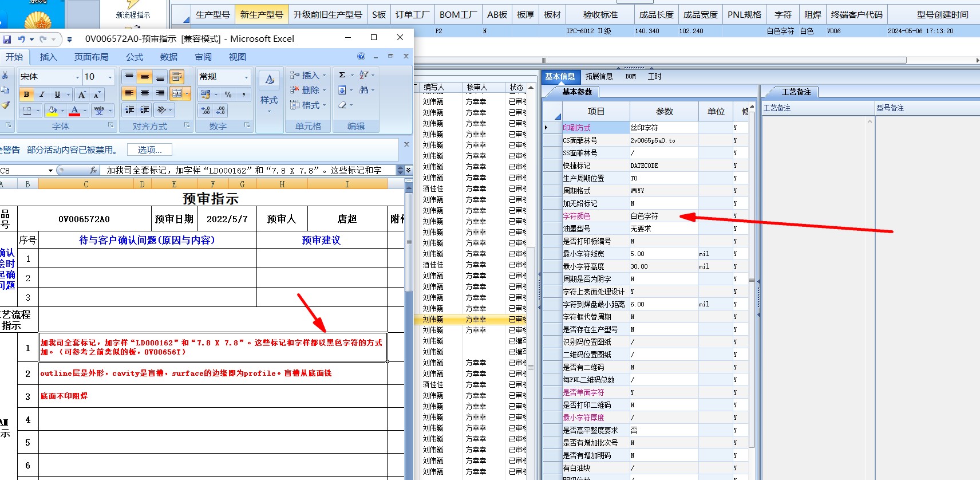Click the 新流程指示 button
The width and height of the screenshot is (980, 480).
pos(133,14)
